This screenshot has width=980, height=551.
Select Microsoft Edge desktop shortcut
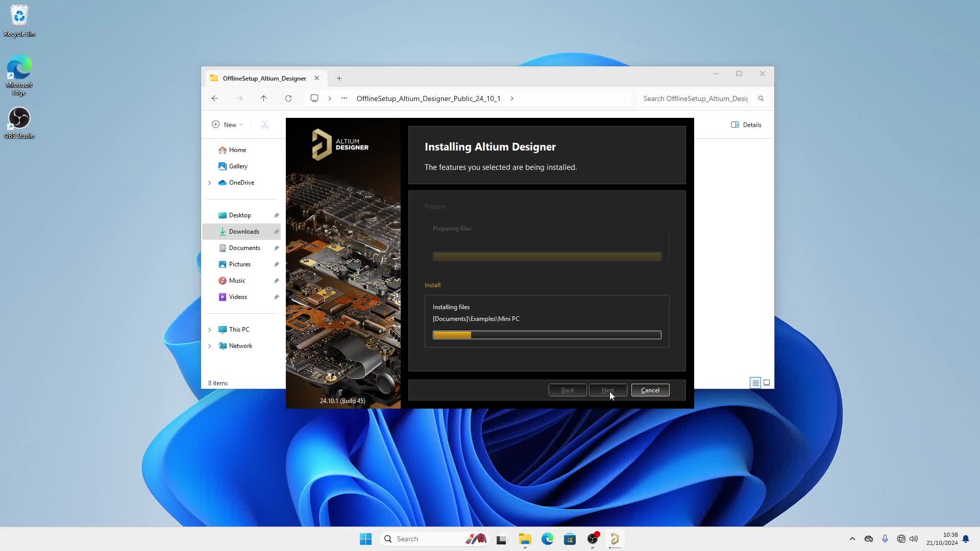coord(19,76)
